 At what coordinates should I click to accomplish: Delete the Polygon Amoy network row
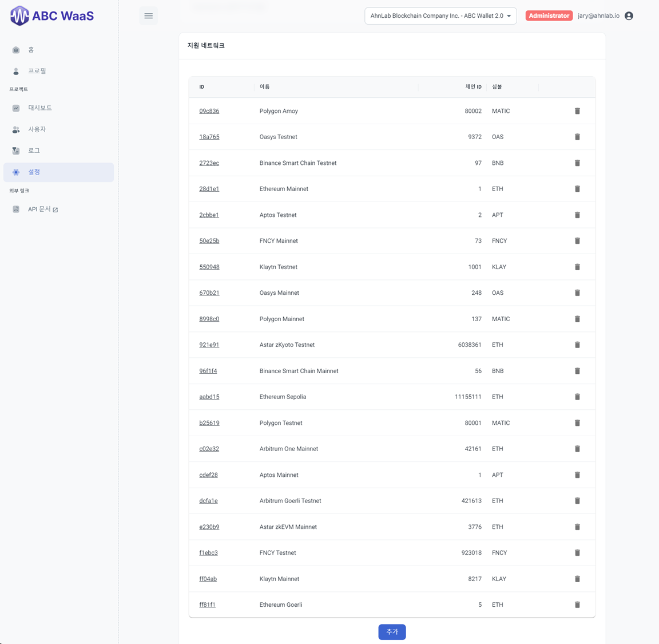577,111
